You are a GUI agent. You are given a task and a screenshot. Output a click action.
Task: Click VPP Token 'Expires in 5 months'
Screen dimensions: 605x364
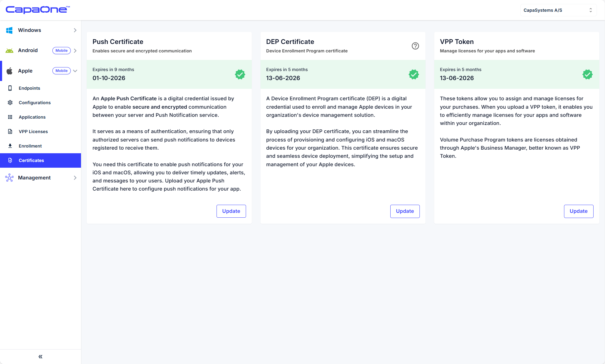(x=461, y=70)
